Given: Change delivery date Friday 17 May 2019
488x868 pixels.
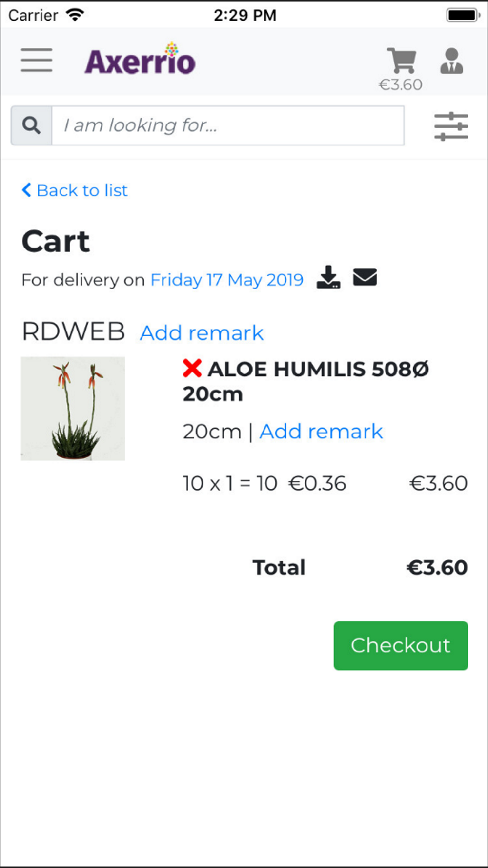Looking at the screenshot, I should tap(227, 280).
